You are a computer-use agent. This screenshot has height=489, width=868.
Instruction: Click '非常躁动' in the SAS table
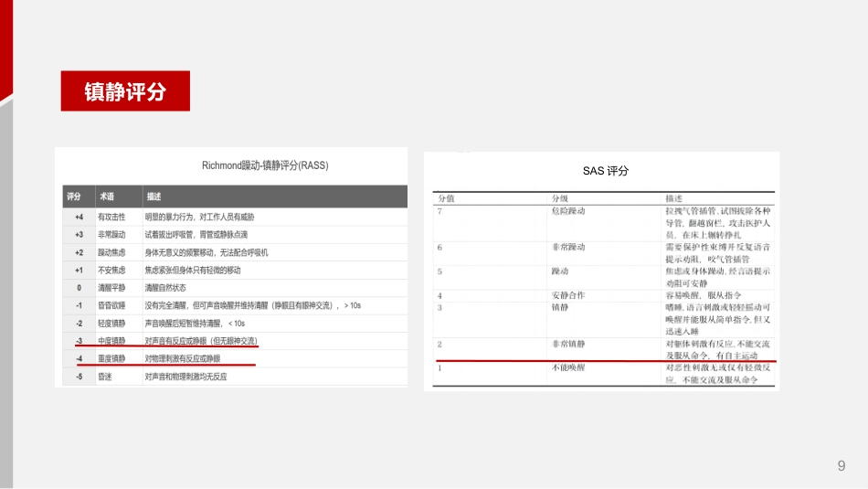tap(568, 247)
